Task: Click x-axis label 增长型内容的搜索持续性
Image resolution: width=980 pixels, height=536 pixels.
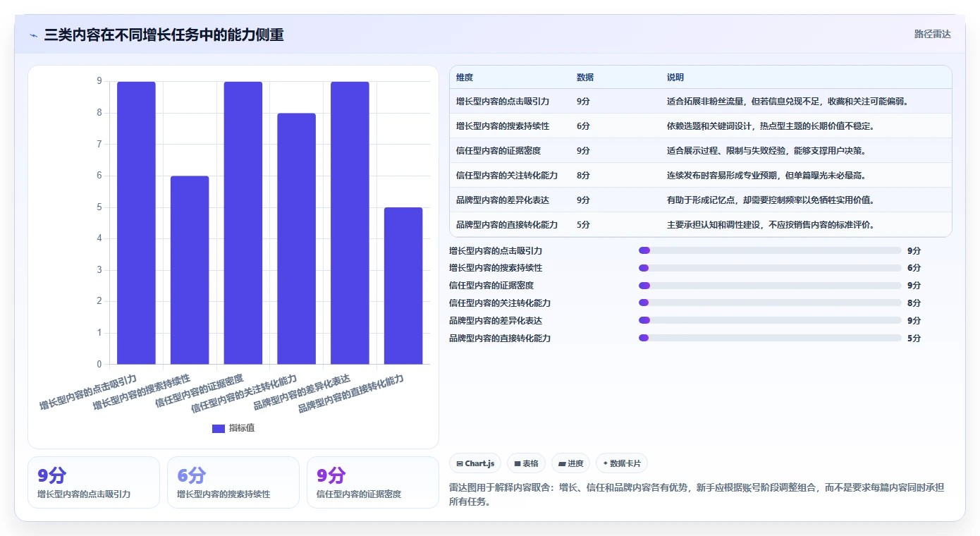Action: point(142,393)
